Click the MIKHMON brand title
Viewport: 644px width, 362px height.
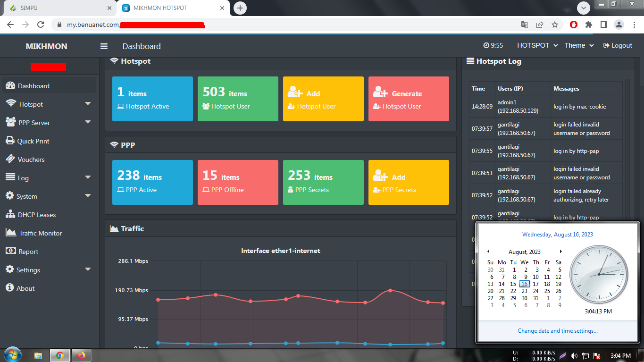(x=46, y=46)
